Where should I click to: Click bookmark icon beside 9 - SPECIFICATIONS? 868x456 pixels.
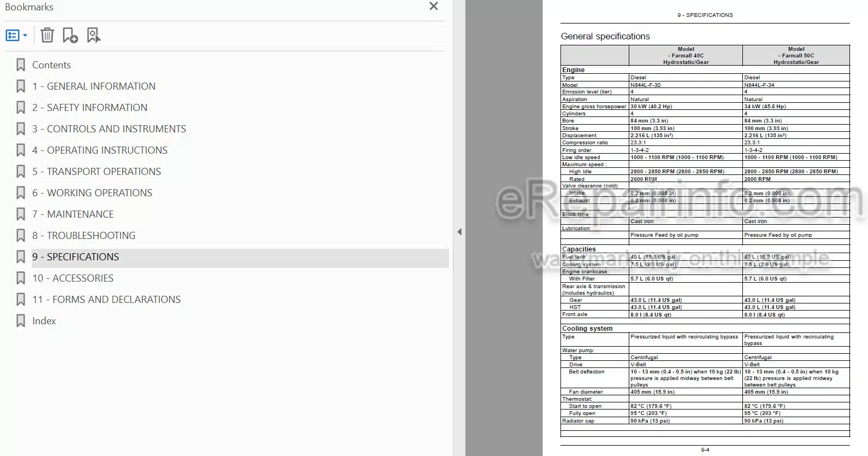[21, 257]
